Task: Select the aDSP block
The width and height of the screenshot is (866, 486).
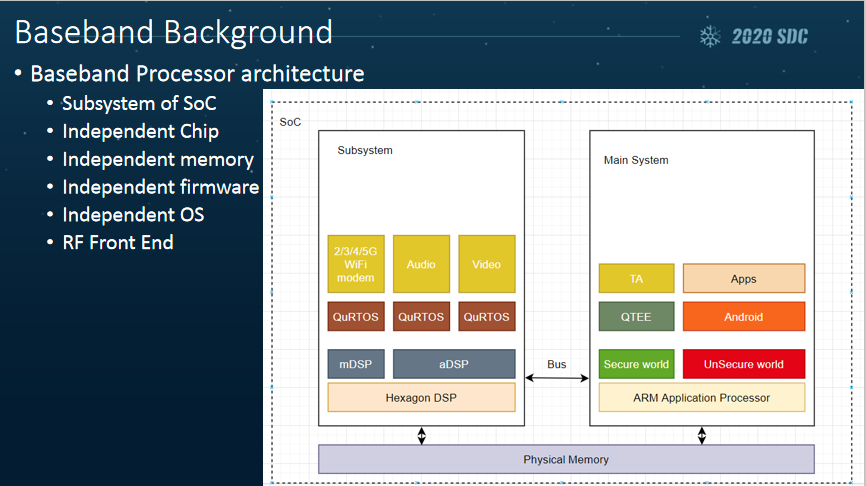Action: (454, 364)
